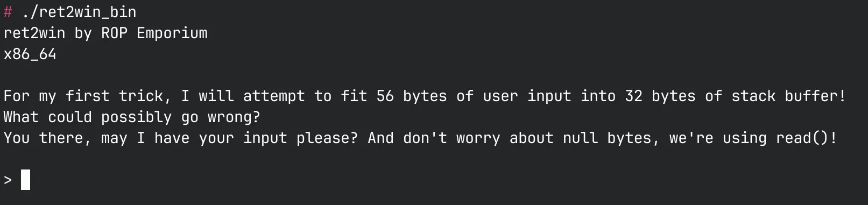Click the phrase 'What could possibly go wrong?'
868x205 pixels.
pos(132,117)
